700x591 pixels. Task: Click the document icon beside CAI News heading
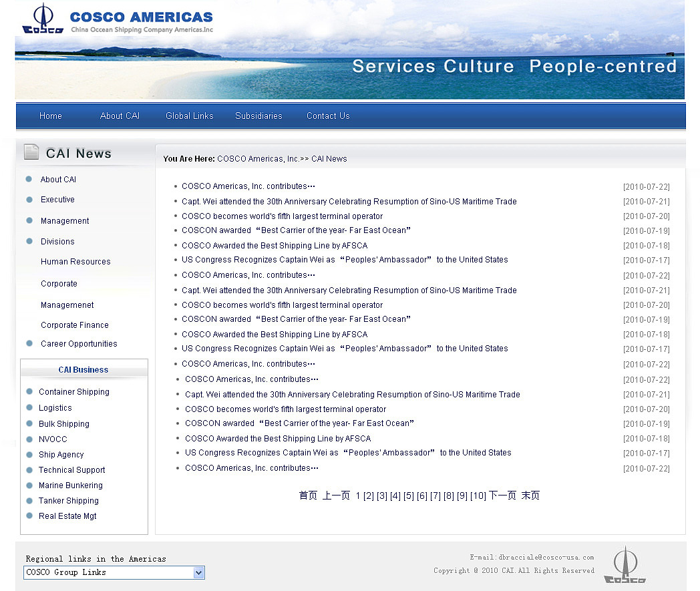31,152
